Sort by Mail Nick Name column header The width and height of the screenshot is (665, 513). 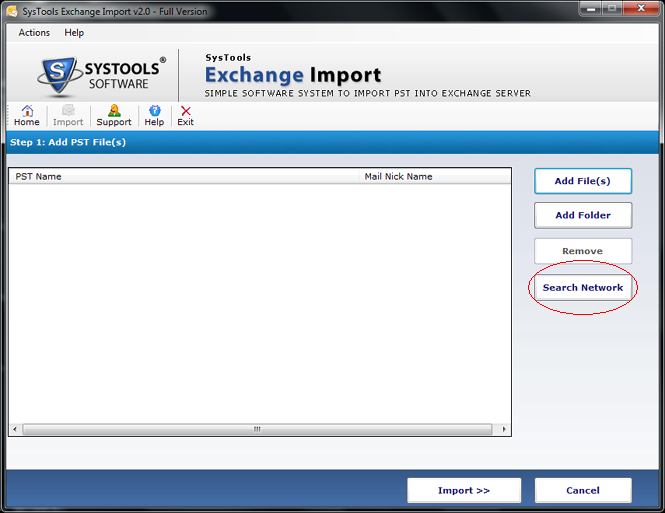pos(435,176)
